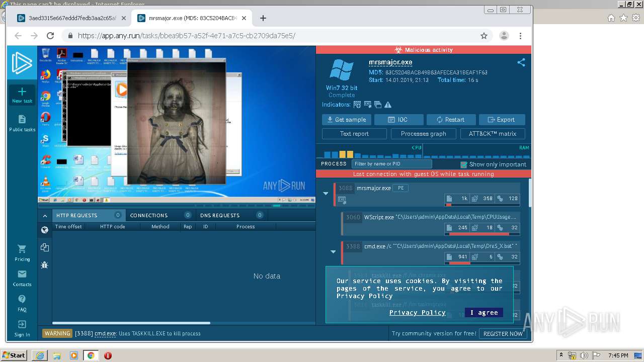The height and width of the screenshot is (362, 644).
Task: Click the Windows Start button
Action: (14, 355)
